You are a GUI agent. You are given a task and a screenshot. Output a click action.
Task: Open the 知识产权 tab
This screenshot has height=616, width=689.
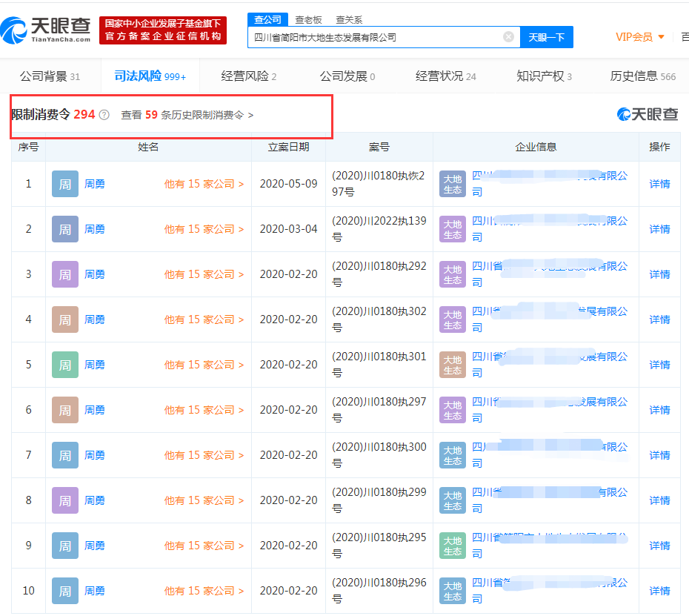pyautogui.click(x=544, y=76)
